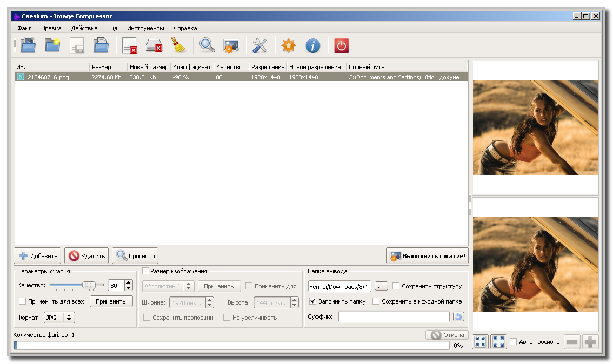Click the Delete file from disk toolbar icon
The width and height of the screenshot is (613, 364).
pos(154,45)
